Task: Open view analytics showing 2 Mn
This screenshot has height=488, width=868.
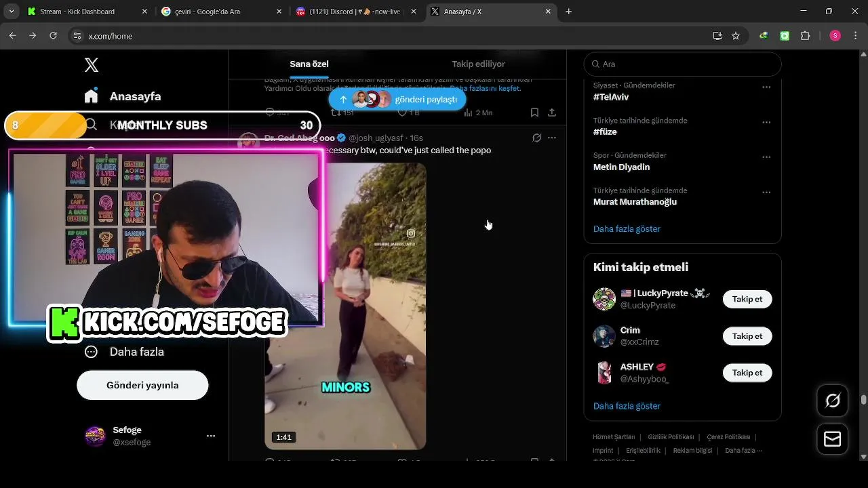Action: pos(477,113)
